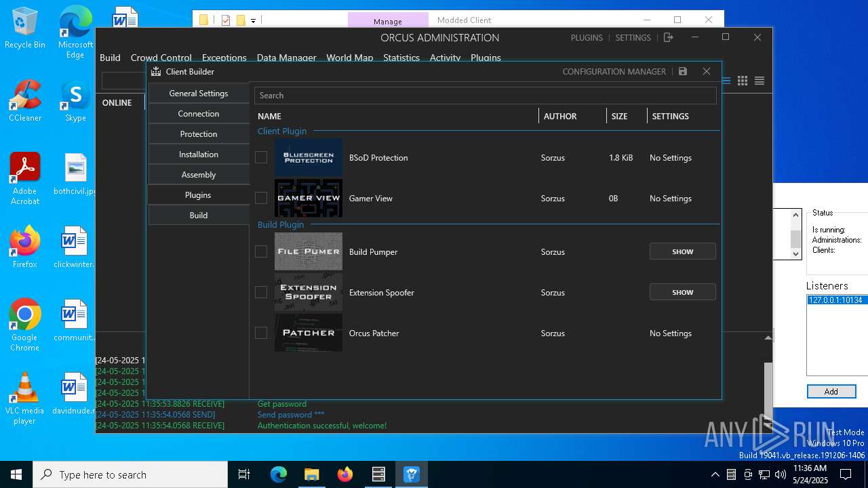Click the volume icon in system tray
Screen dimensions: 868x488
click(x=781, y=474)
